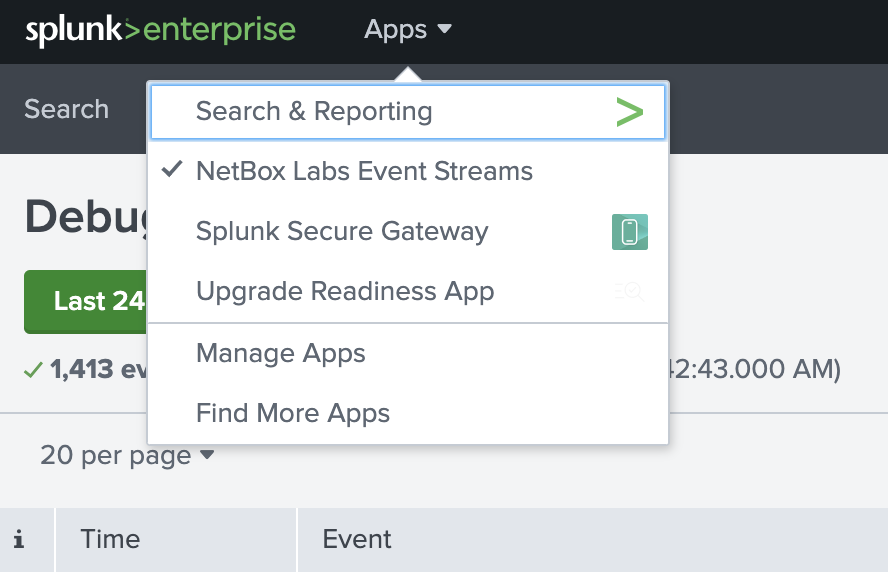Expand the 20 per page dropdown
Screen dimensions: 888x584
(x=127, y=455)
